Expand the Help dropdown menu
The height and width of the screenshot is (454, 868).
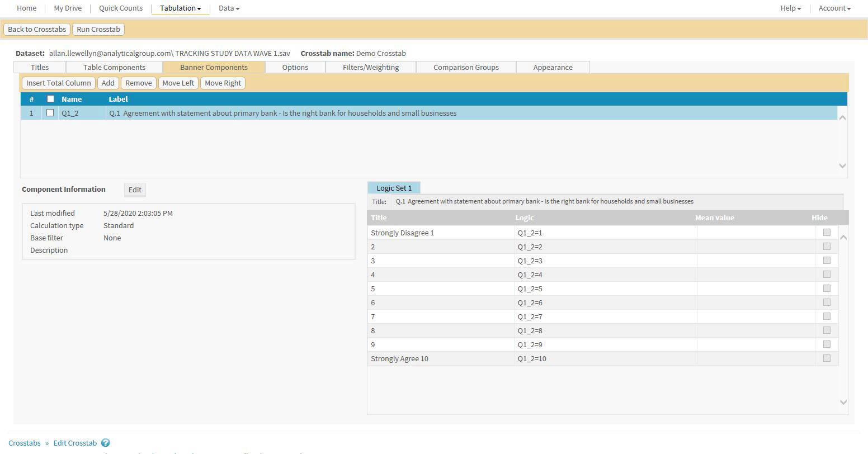coord(791,8)
